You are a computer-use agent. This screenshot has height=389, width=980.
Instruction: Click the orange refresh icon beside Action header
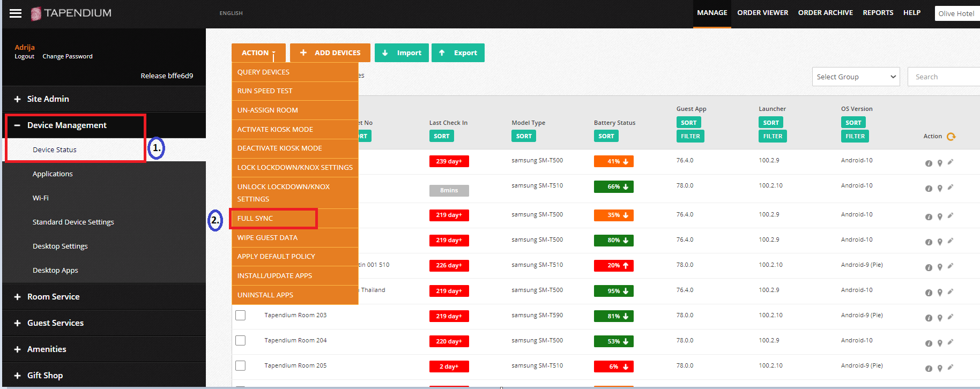pos(951,137)
